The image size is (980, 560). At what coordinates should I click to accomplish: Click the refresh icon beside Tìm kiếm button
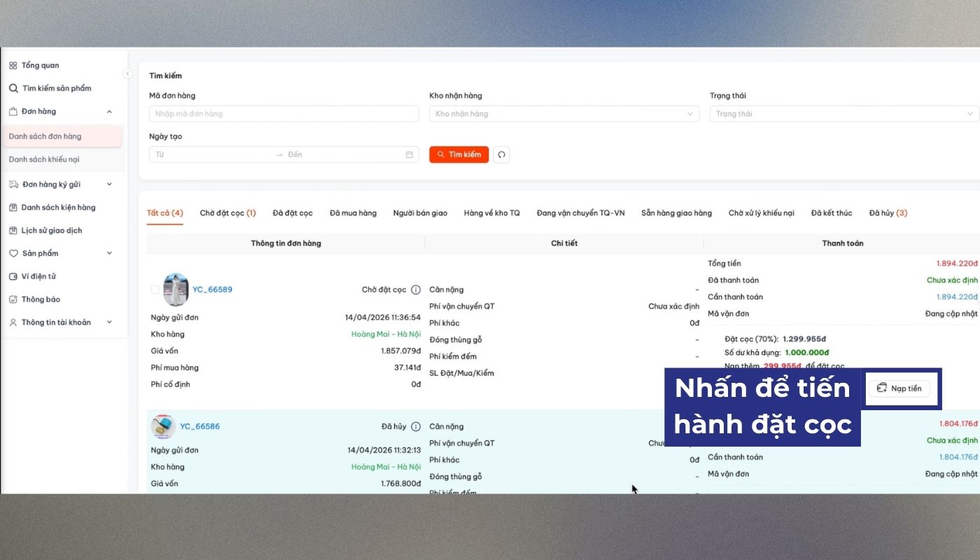click(x=501, y=154)
